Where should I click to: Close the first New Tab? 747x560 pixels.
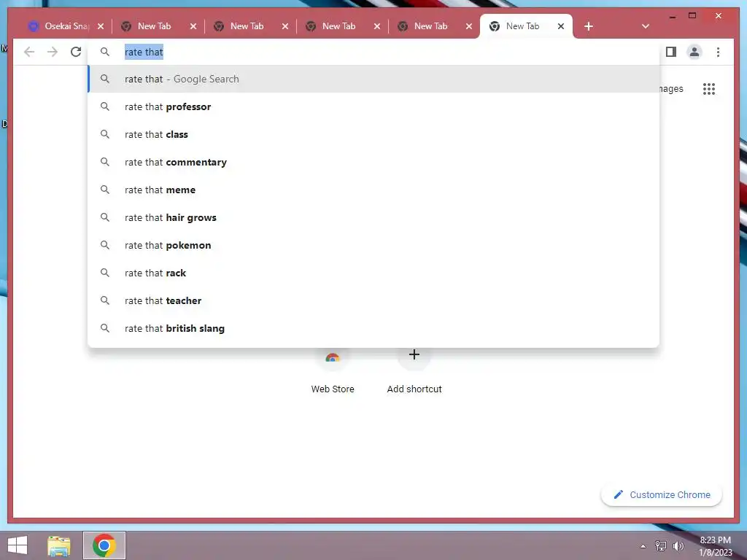193,26
